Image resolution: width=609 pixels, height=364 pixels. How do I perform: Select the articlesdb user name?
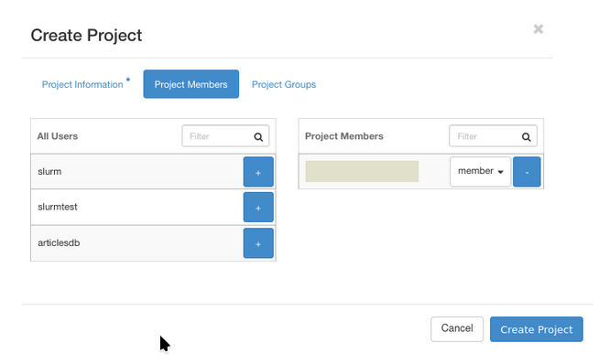pyautogui.click(x=59, y=243)
